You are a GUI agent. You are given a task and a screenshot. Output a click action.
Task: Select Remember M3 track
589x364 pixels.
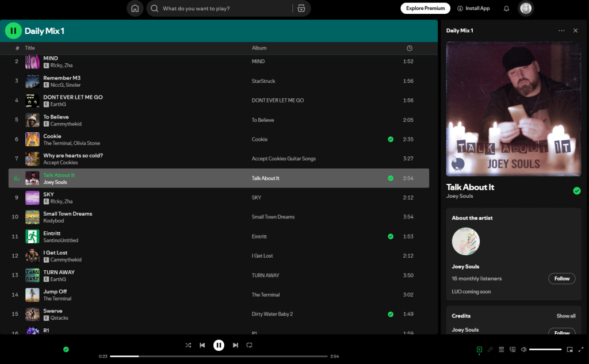pos(62,78)
